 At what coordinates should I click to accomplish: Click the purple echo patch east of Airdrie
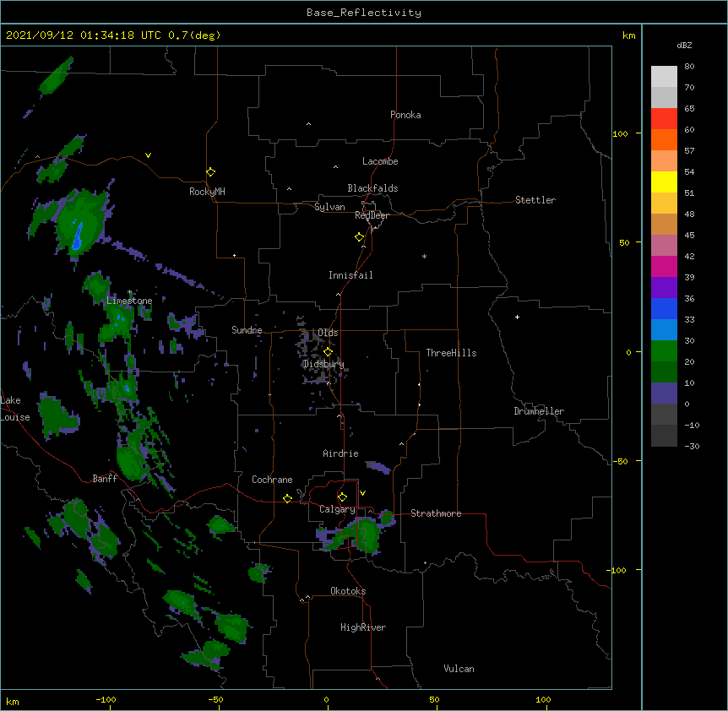[378, 467]
